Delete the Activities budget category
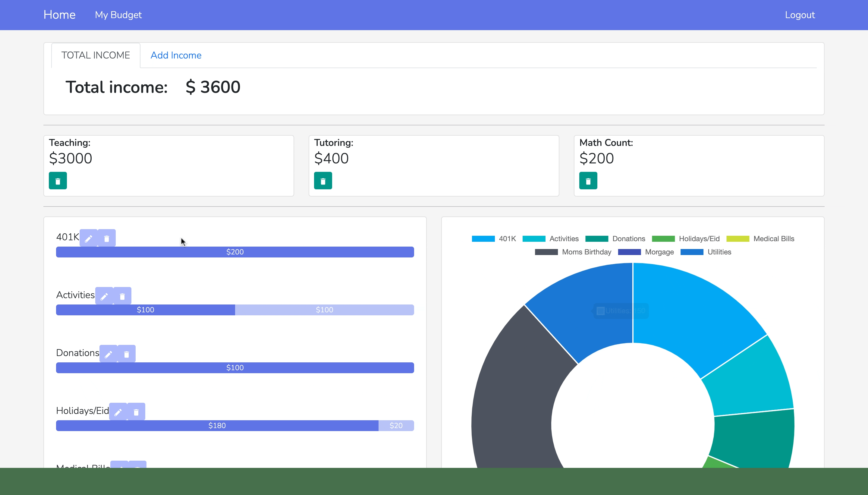The width and height of the screenshot is (868, 495). 122,296
